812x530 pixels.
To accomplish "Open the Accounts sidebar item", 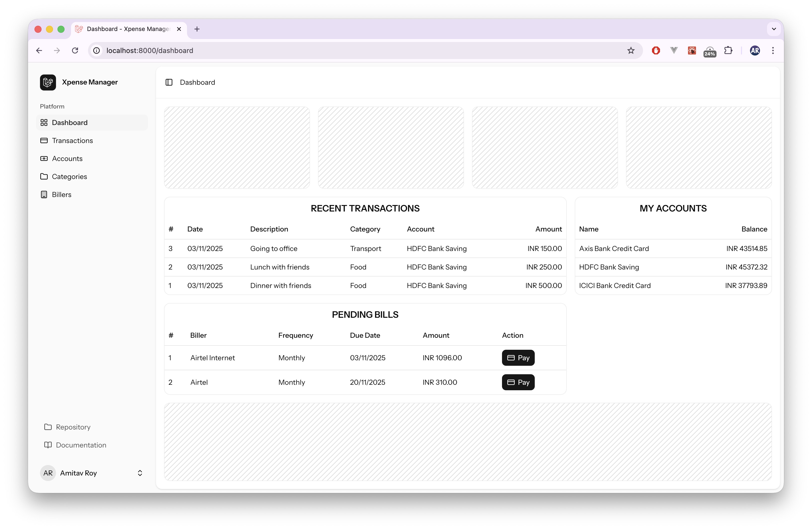I will coord(67,159).
